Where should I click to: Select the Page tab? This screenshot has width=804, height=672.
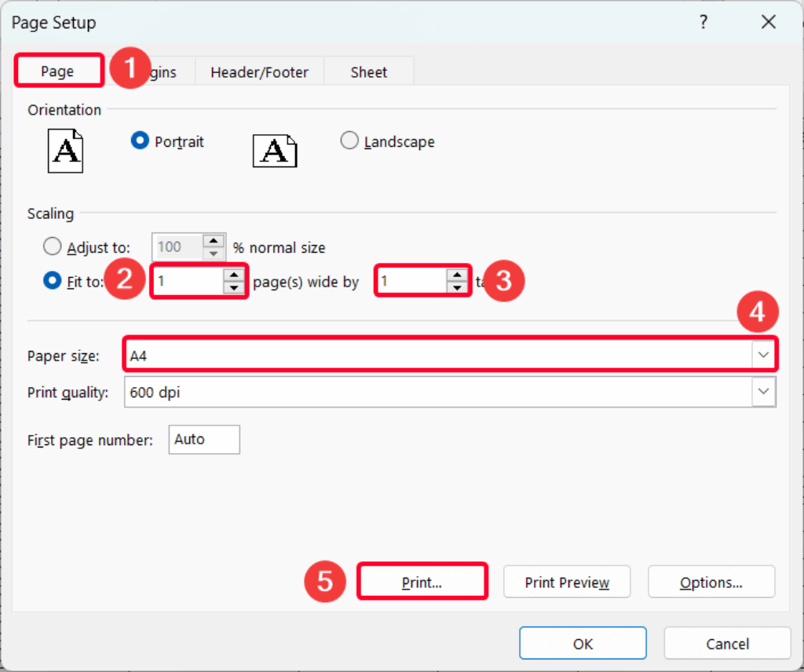[x=58, y=71]
